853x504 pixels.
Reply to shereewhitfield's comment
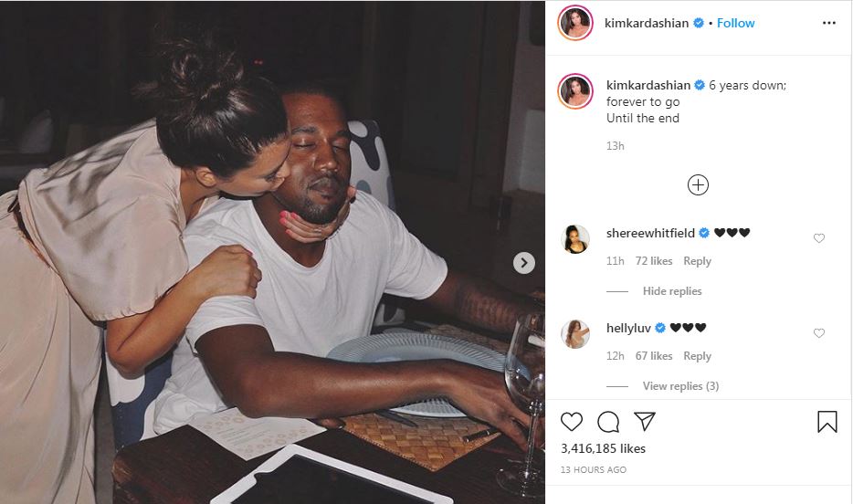pyautogui.click(x=697, y=261)
